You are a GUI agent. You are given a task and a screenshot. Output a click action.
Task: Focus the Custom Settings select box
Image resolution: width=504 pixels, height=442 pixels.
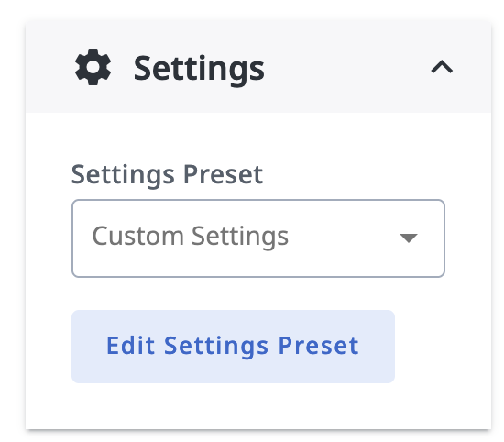click(258, 238)
